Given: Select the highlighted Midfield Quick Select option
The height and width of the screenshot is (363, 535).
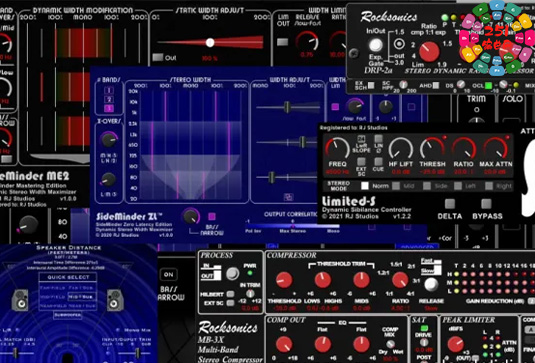Looking at the screenshot, I should point(82,297).
